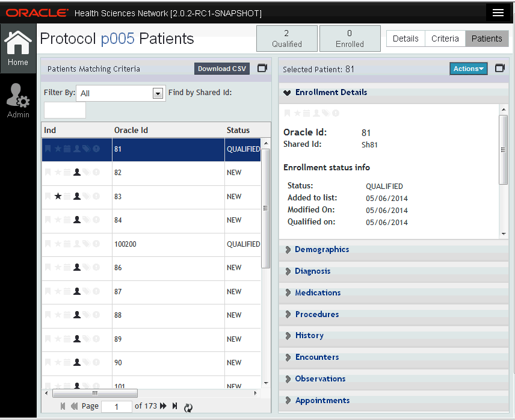Toggle the bookmark icon in Enrollment Details

(287, 113)
